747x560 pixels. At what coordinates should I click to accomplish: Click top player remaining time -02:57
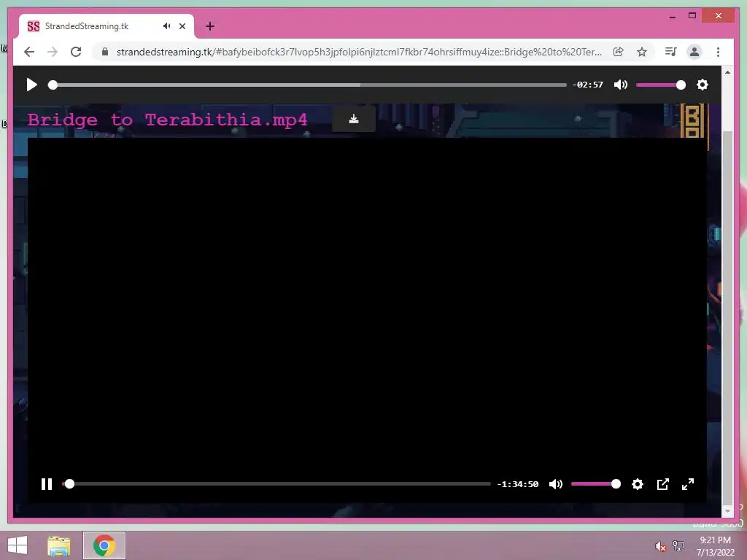tap(588, 85)
